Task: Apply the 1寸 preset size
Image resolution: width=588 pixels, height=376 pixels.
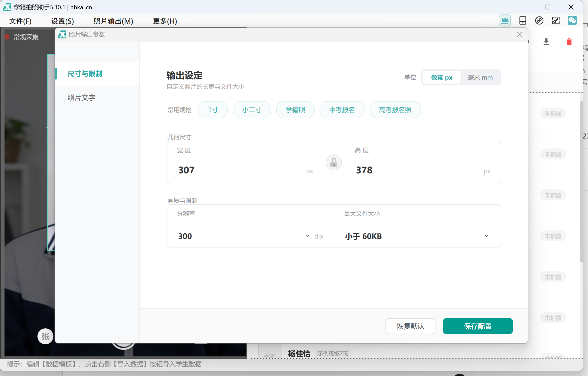Action: [x=213, y=110]
